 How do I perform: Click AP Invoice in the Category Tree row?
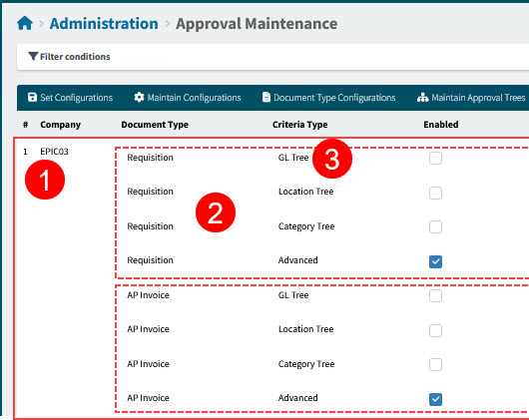point(148,364)
